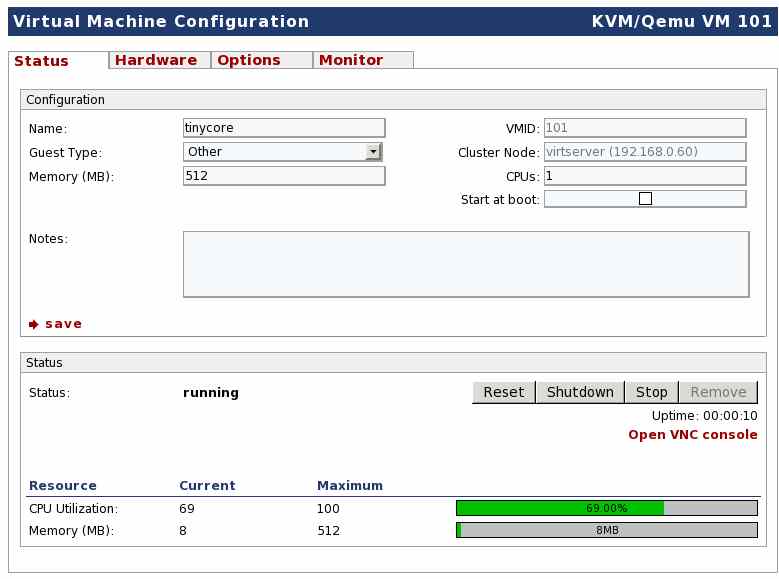
Task: Click the CPUs input field
Action: [x=645, y=176]
